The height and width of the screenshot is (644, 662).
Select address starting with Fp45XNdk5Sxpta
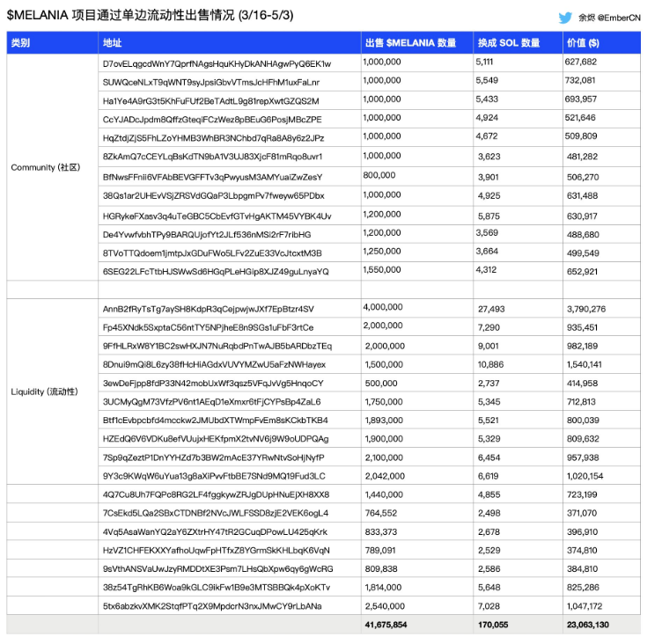pos(208,327)
